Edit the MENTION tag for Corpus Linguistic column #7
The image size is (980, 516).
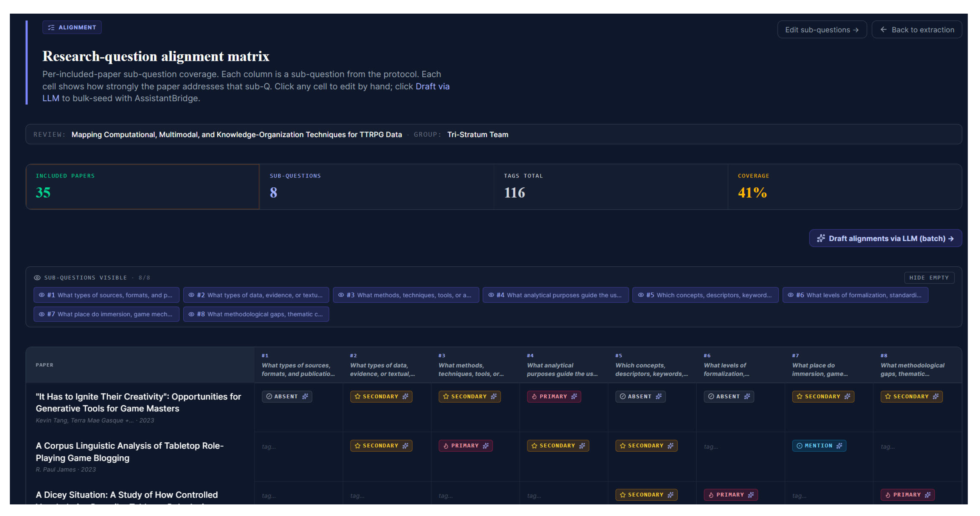click(819, 446)
